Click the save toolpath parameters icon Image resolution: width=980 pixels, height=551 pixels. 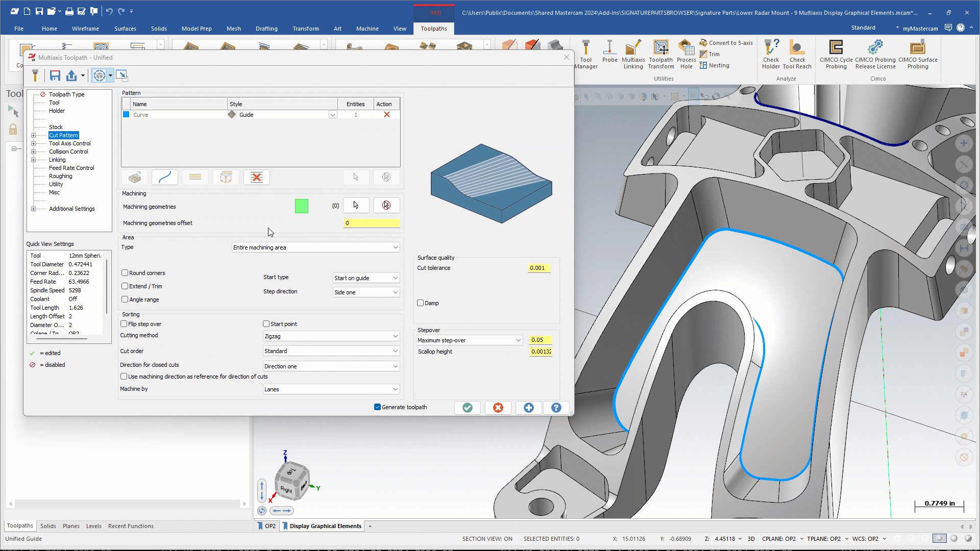point(55,76)
